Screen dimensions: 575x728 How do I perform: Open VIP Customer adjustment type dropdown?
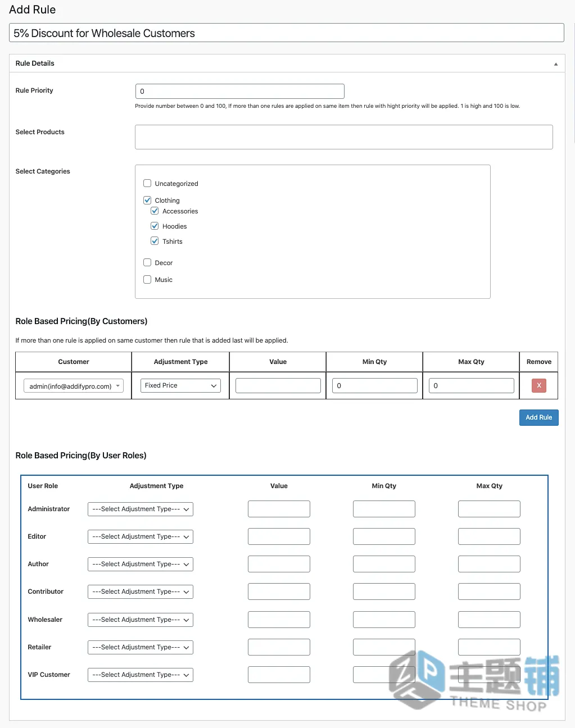(141, 675)
